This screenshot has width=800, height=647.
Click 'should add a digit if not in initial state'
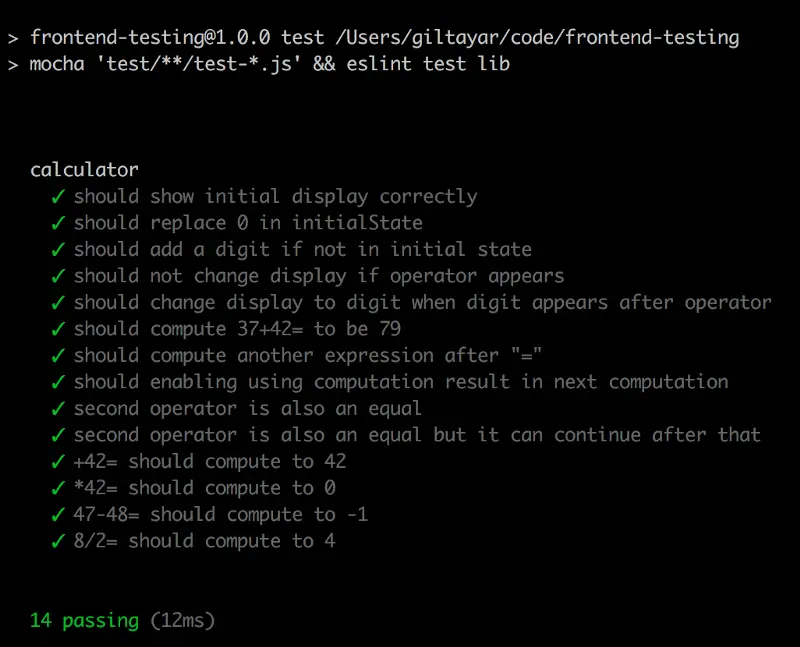click(x=302, y=250)
